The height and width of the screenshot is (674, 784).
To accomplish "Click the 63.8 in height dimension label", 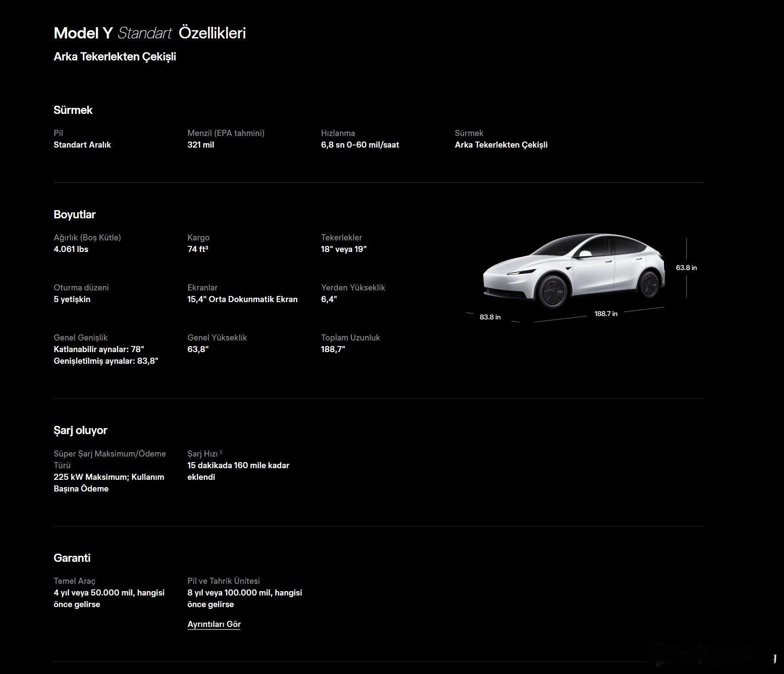I will click(686, 268).
